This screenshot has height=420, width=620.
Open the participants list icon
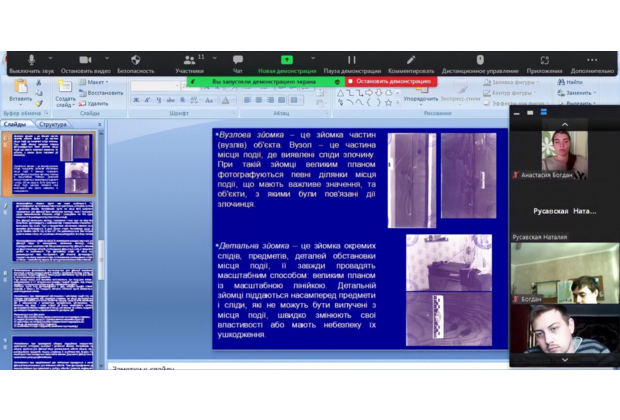point(189,60)
